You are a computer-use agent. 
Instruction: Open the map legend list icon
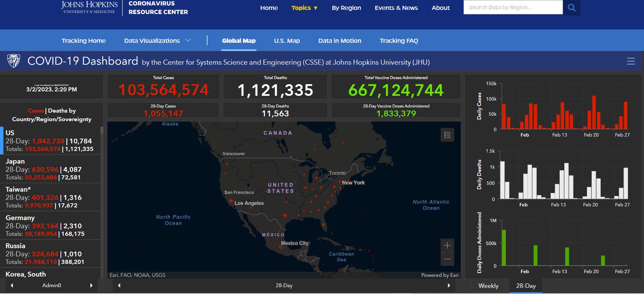coord(447,135)
